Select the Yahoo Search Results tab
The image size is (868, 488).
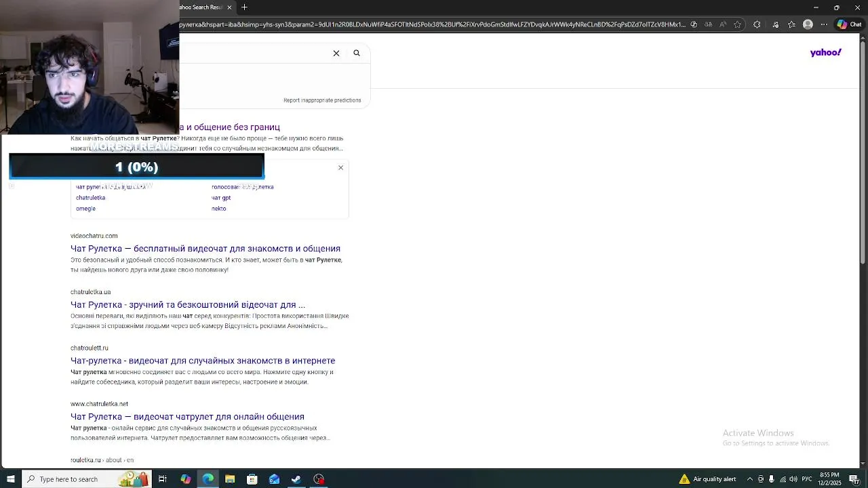(201, 7)
